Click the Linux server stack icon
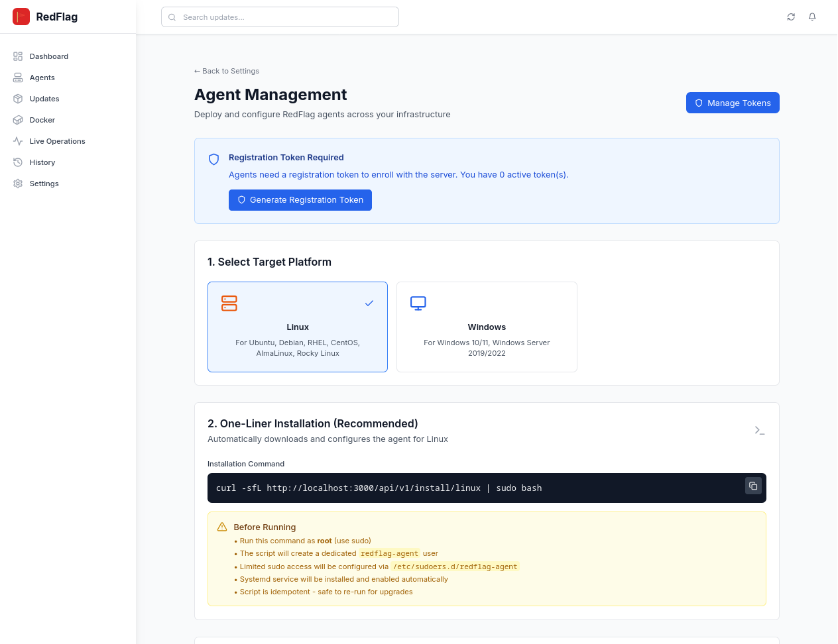838x644 pixels. [x=229, y=303]
